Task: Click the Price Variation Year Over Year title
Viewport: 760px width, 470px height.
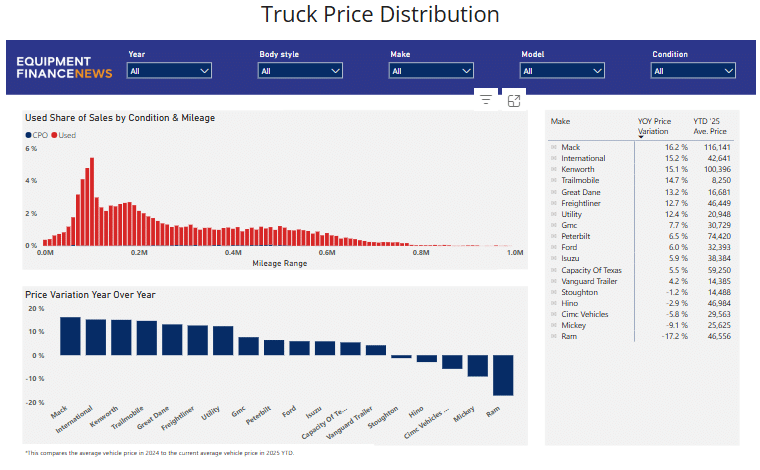Action: (90, 295)
